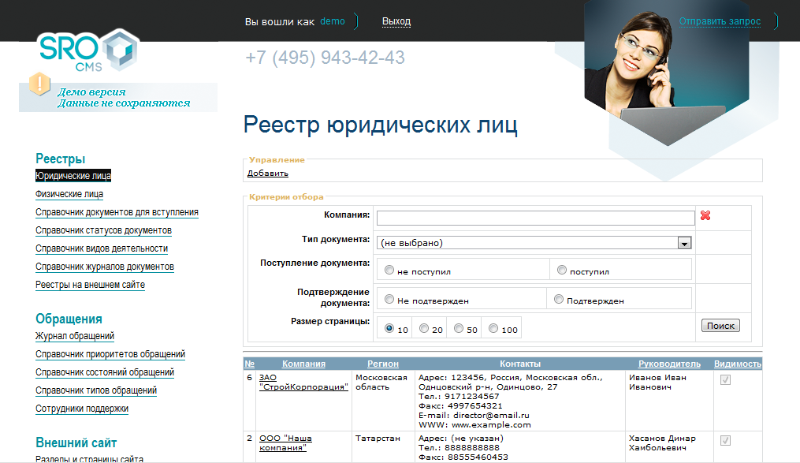Select the 'Подтвержден' radio button

(x=560, y=299)
